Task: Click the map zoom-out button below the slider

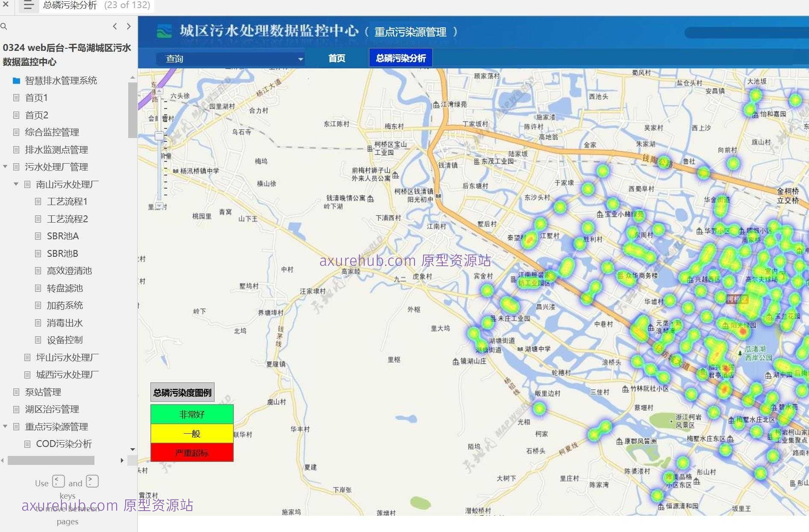Action: (x=159, y=206)
